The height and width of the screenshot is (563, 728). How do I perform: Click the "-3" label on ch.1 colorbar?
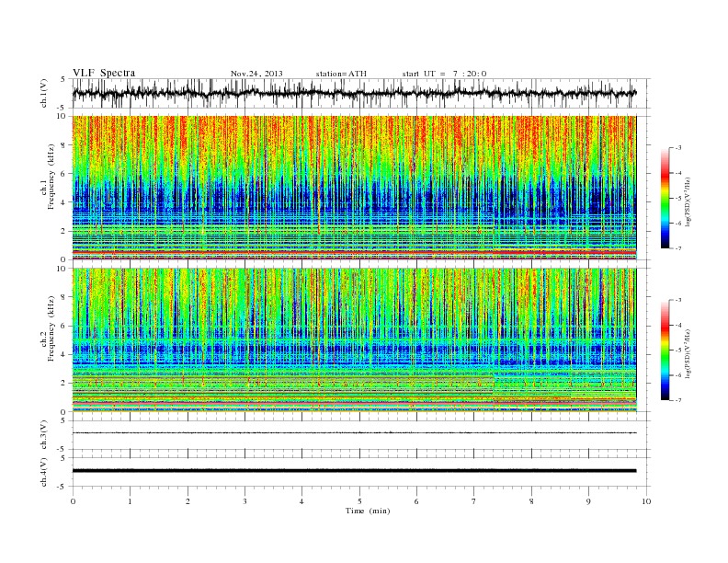coord(678,148)
